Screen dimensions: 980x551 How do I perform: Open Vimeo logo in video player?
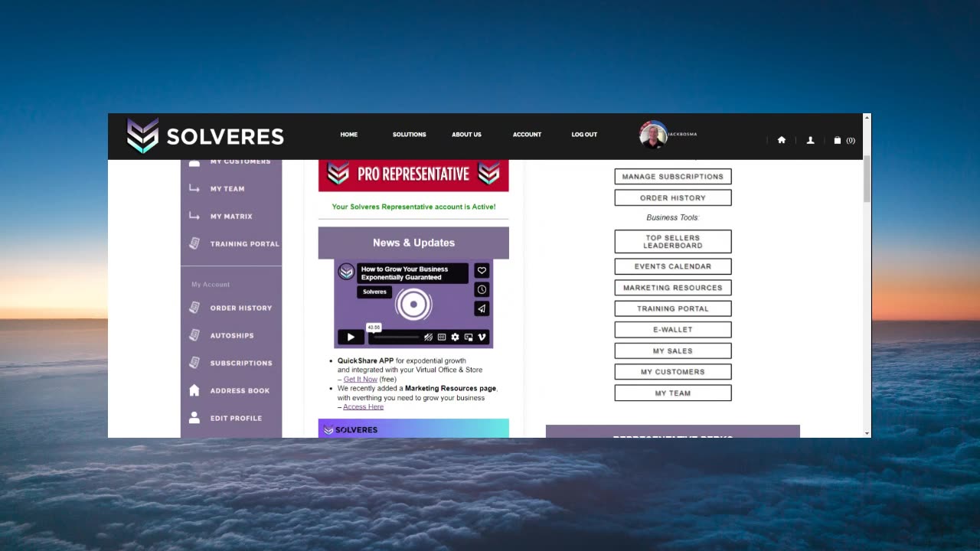coord(482,337)
